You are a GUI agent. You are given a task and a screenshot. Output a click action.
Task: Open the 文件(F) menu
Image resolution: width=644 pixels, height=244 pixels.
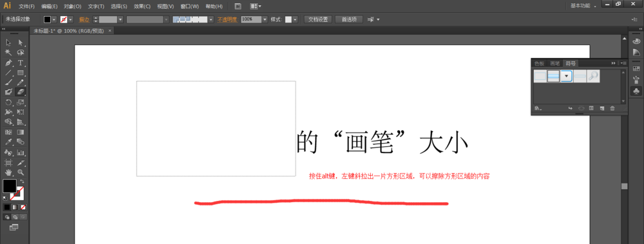coord(26,6)
